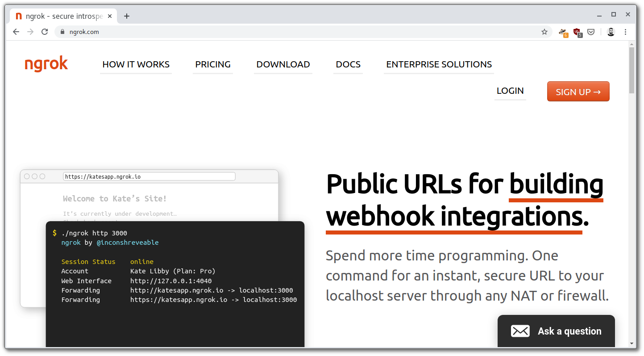Click the "./ngrok http 3000" command text

pyautogui.click(x=95, y=233)
